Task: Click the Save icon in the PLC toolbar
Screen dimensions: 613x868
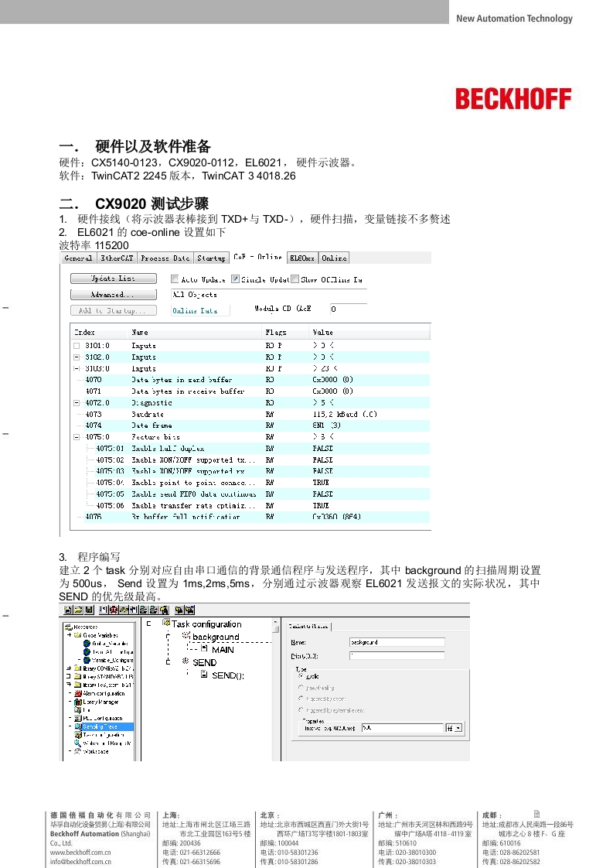Action: 90,610
